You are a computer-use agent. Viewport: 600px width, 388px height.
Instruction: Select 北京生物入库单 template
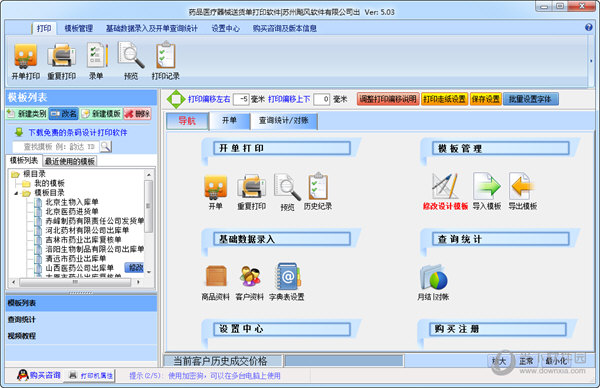[72, 202]
